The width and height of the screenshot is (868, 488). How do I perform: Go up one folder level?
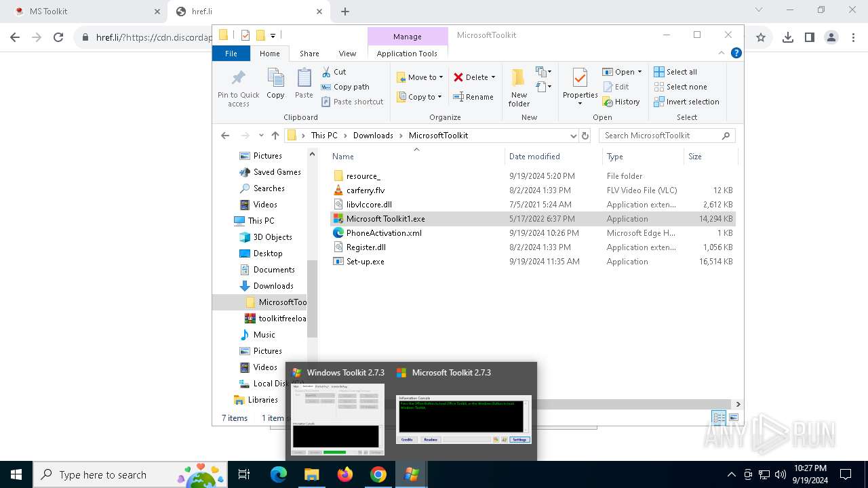coord(275,136)
